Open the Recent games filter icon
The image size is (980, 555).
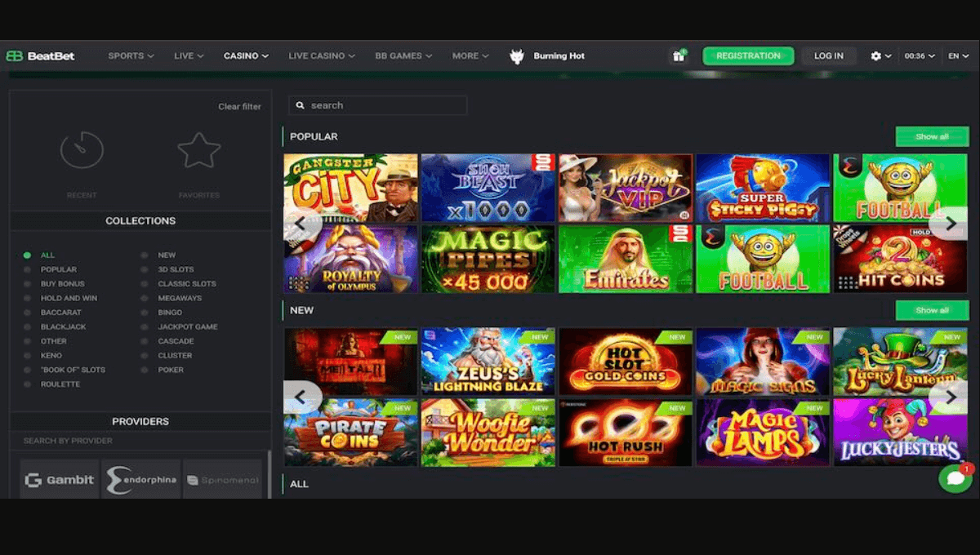(82, 149)
